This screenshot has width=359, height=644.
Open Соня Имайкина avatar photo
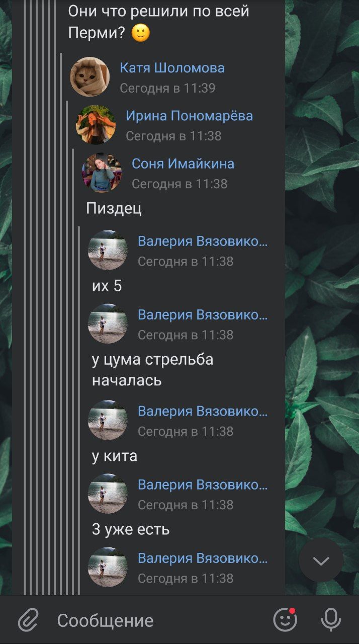click(102, 173)
